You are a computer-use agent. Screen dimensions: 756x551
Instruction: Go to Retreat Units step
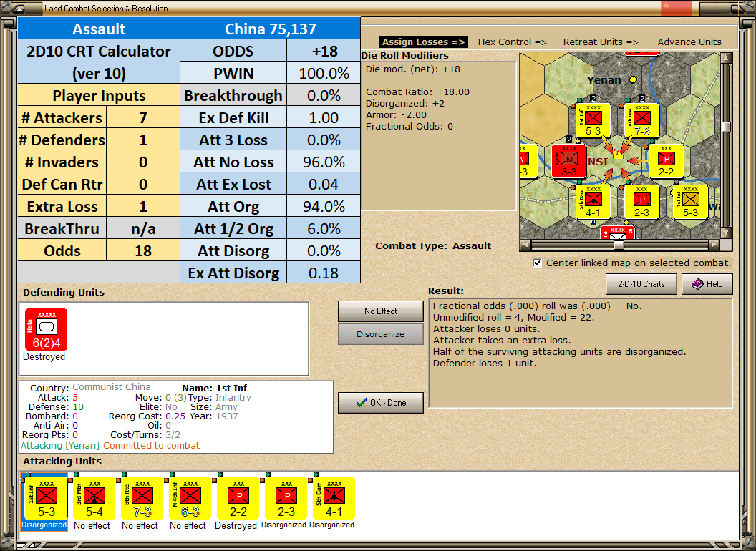601,42
